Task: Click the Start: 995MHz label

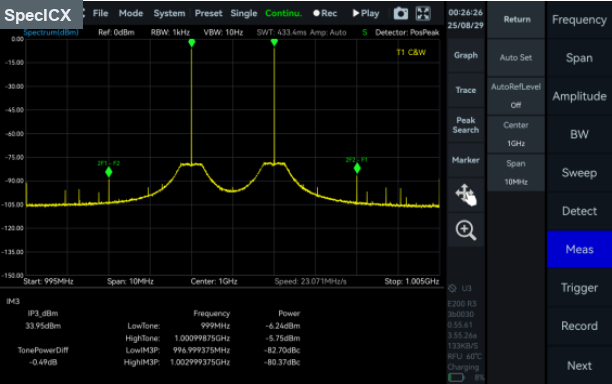Action: point(48,281)
